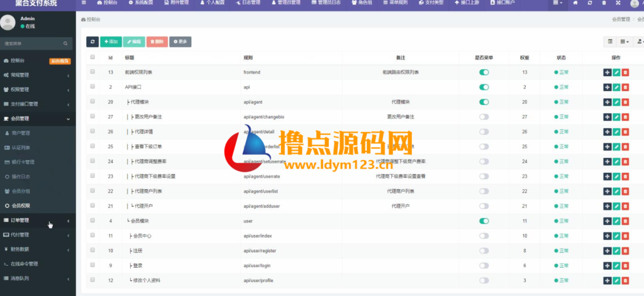Viewport: 644px width, 296px height.
Task: Click the green 添加 button
Action: coord(111,41)
